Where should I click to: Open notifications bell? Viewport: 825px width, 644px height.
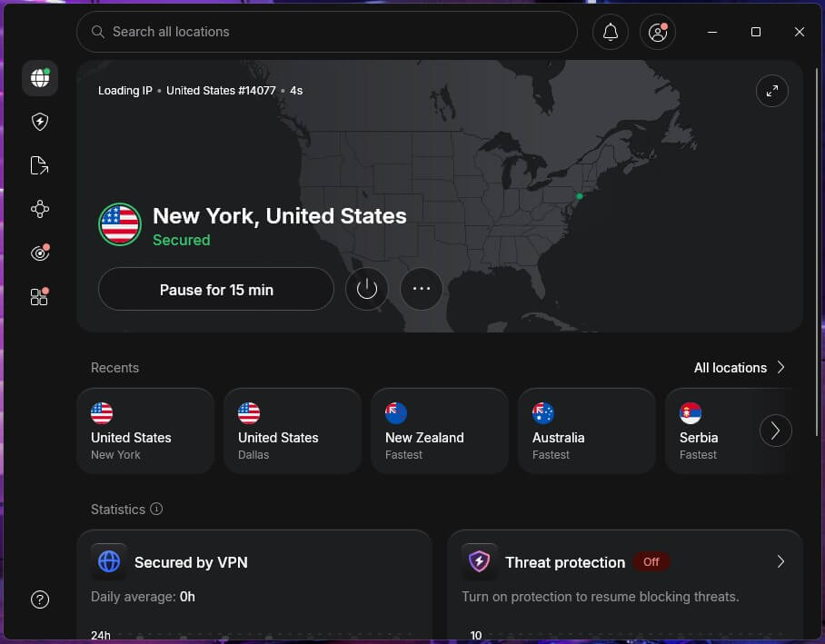pyautogui.click(x=611, y=32)
